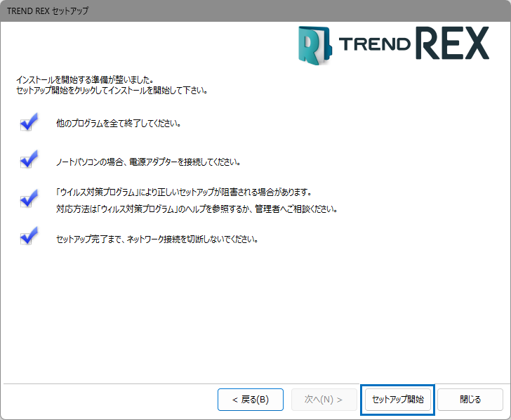The height and width of the screenshot is (420, 511).
Task: Click the TREND REX wordmark in header
Action: click(414, 43)
